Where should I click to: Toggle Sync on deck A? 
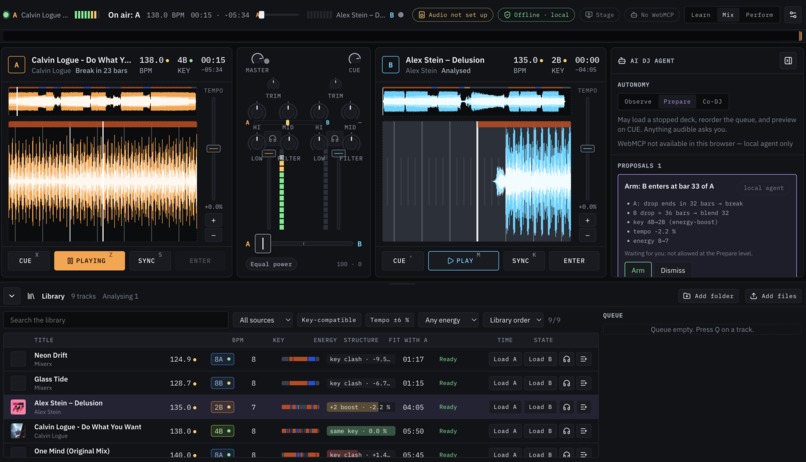(x=150, y=261)
